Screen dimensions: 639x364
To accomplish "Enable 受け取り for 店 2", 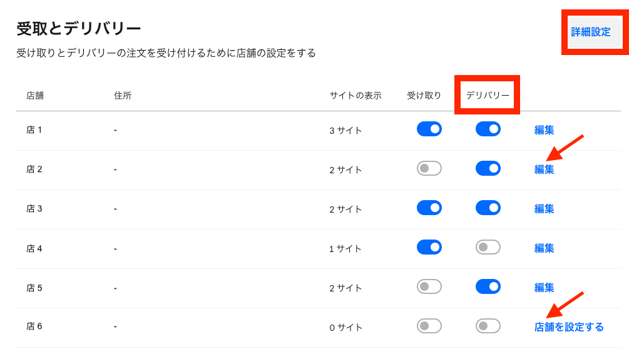I will pos(429,169).
